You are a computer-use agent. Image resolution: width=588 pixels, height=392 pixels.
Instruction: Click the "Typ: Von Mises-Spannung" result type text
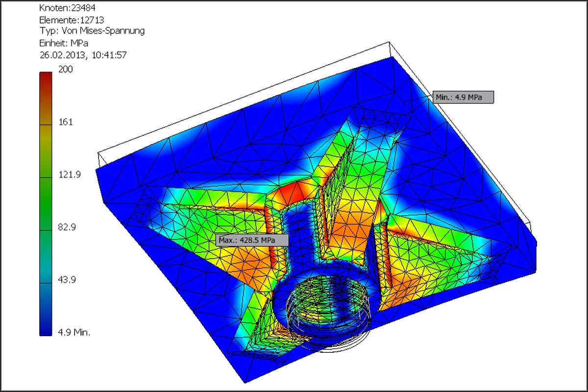tap(92, 31)
